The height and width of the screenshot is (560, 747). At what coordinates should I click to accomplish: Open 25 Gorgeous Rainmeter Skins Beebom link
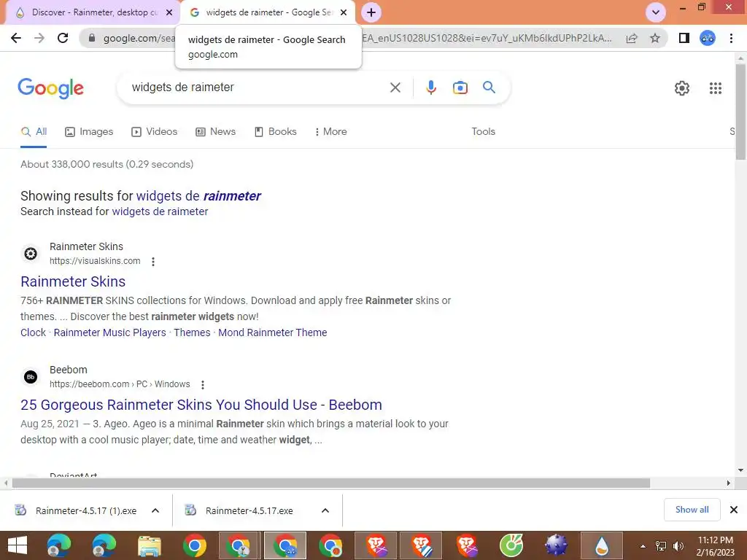pyautogui.click(x=201, y=405)
